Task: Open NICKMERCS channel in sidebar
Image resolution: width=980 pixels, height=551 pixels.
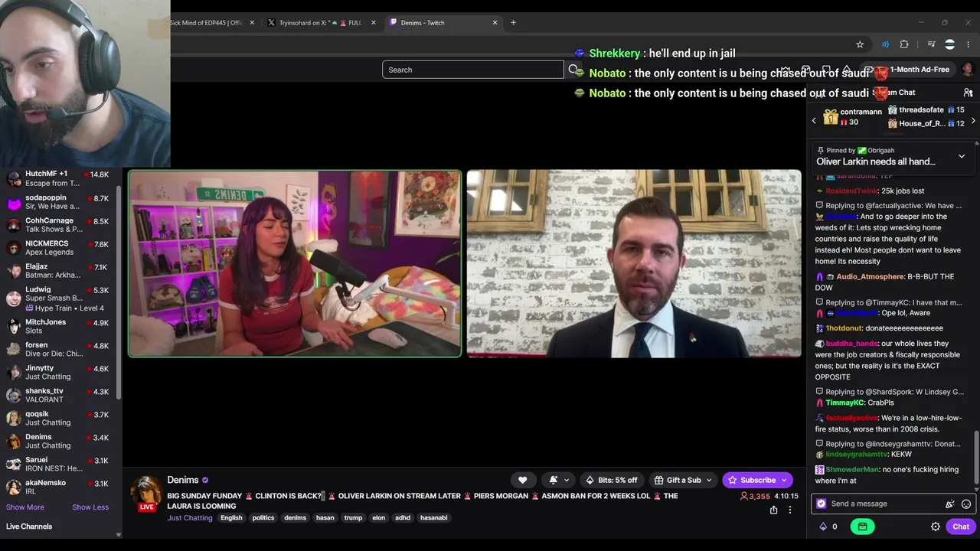Action: 58,248
